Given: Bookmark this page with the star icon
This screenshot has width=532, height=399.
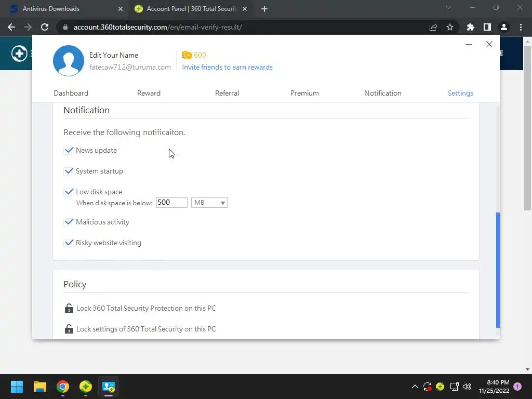Looking at the screenshot, I should click(450, 27).
